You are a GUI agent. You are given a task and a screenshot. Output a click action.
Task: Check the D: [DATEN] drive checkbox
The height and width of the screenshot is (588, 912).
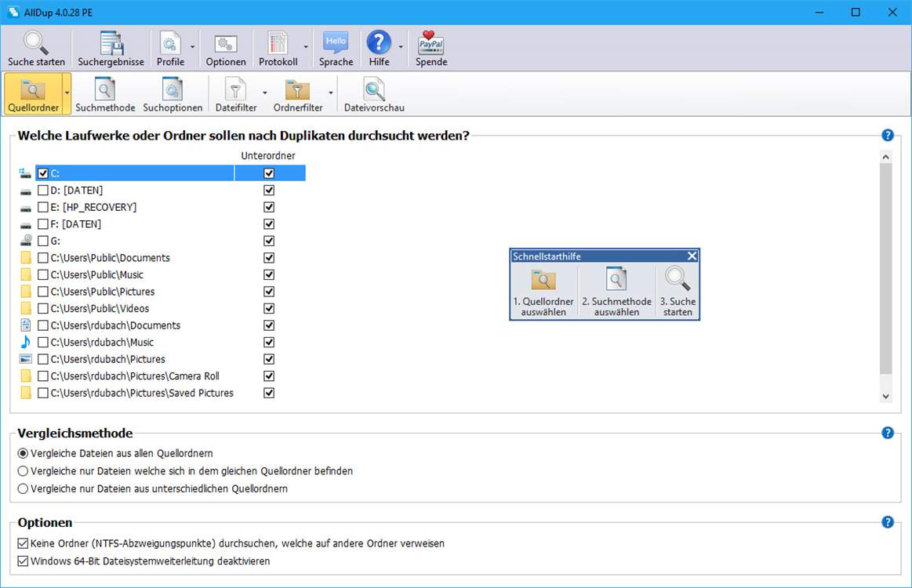click(42, 191)
